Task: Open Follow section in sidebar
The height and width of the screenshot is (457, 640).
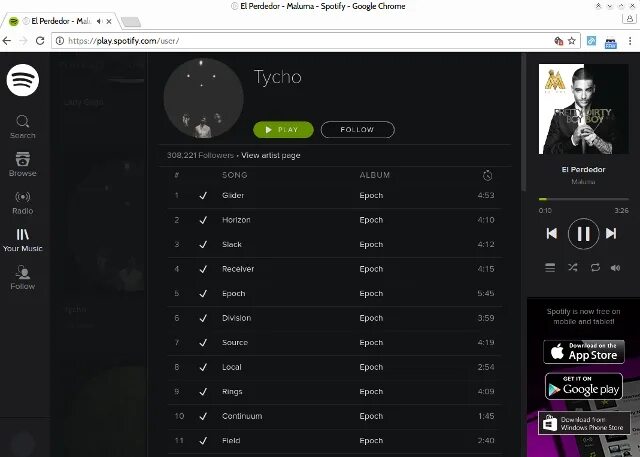Action: 22,278
